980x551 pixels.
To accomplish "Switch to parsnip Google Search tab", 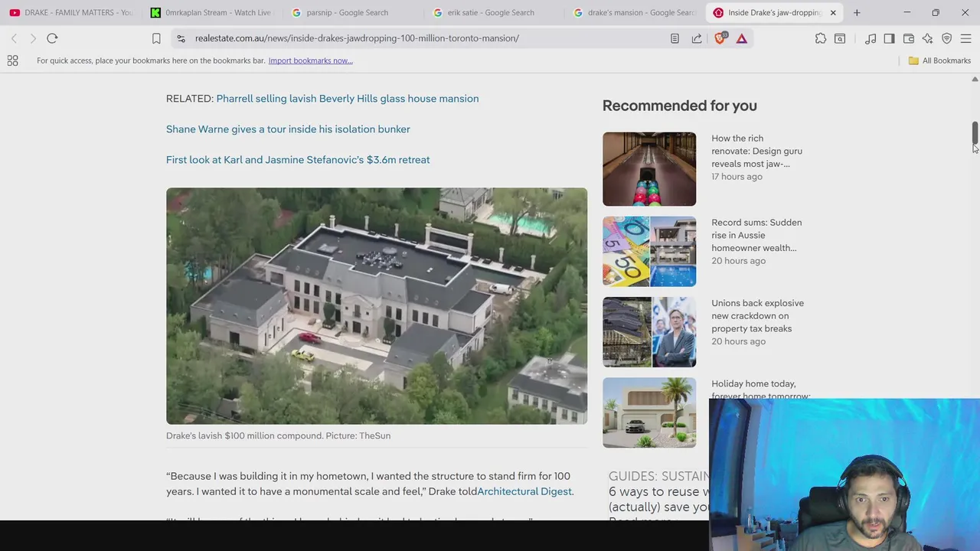I will pyautogui.click(x=352, y=12).
